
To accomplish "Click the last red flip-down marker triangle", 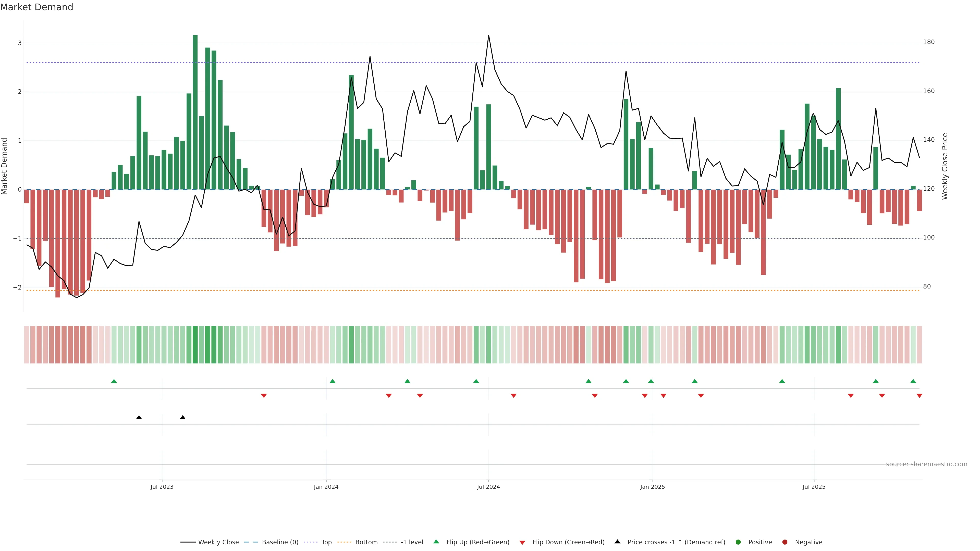I will [x=919, y=396].
